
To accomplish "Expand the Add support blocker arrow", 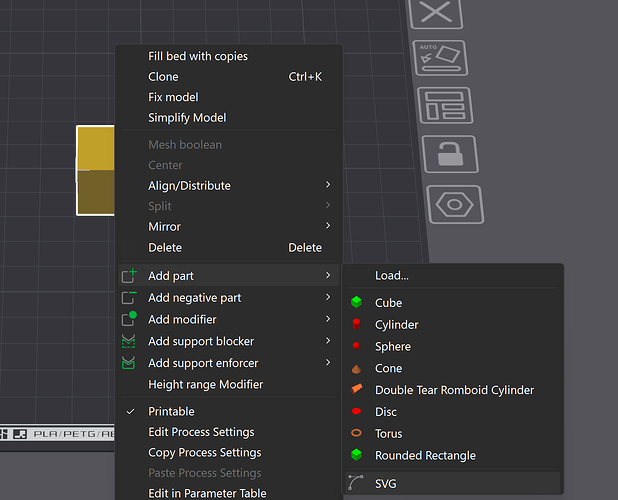I will (x=328, y=340).
